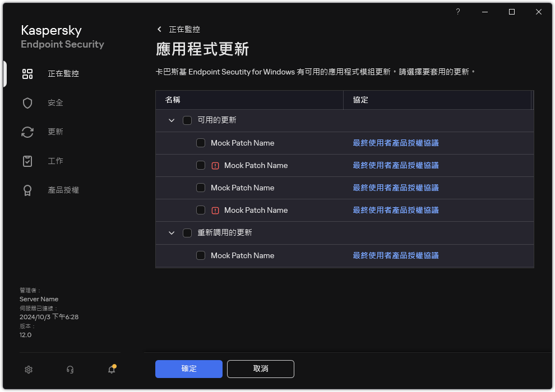Image resolution: width=555 pixels, height=392 pixels.
Task: Click the support headset icon
Action: coord(70,370)
